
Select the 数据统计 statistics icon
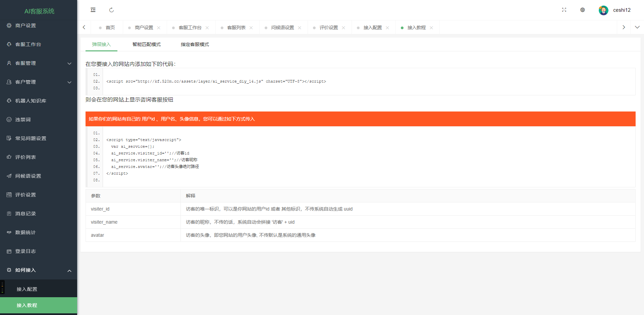coord(9,232)
